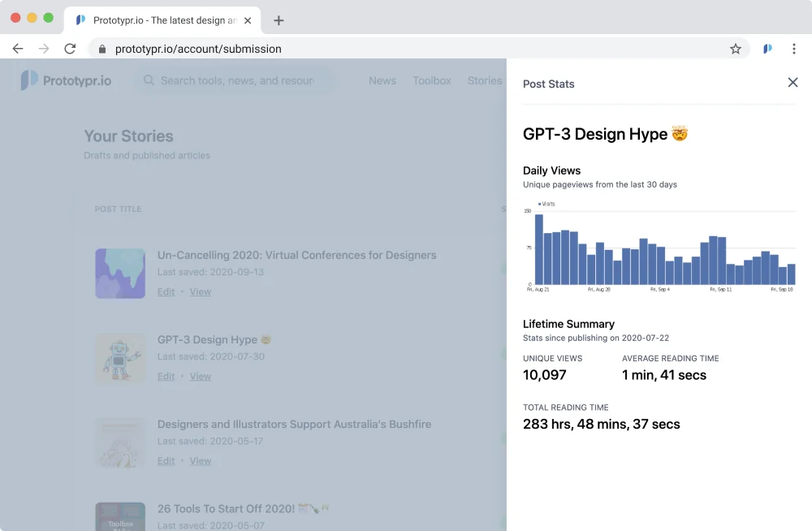
Task: Close the Post Stats panel
Action: tap(793, 82)
